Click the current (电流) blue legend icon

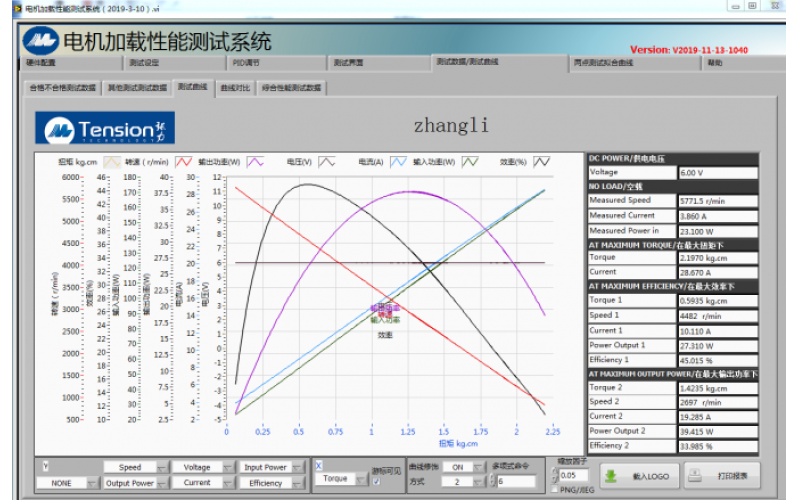(399, 161)
